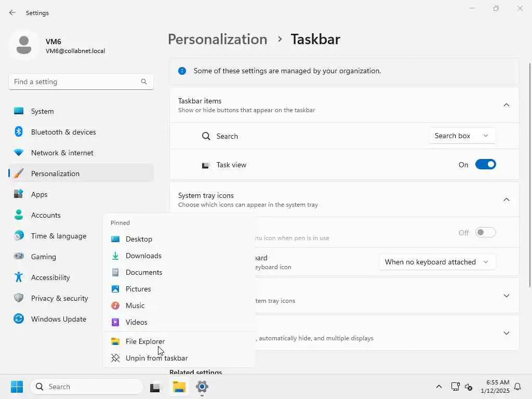Click the VM6 user avatar
This screenshot has height=399, width=532.
tap(24, 45)
